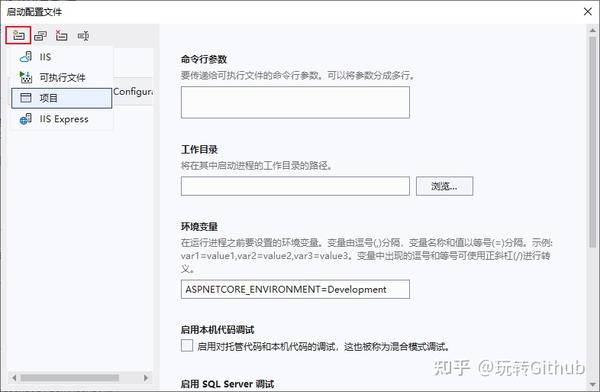The width and height of the screenshot is (600, 392).
Task: Choose the 可执行文件 menu option
Action: (x=62, y=77)
